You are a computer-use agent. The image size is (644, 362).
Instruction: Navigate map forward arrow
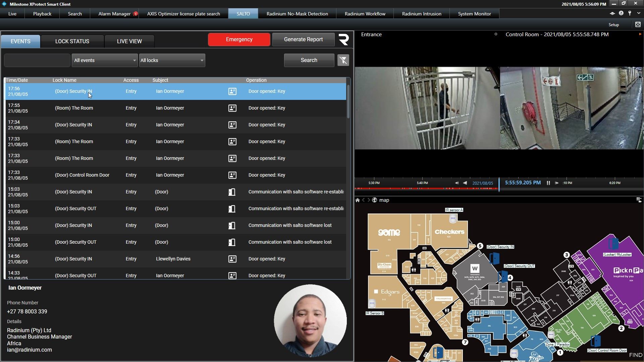369,200
